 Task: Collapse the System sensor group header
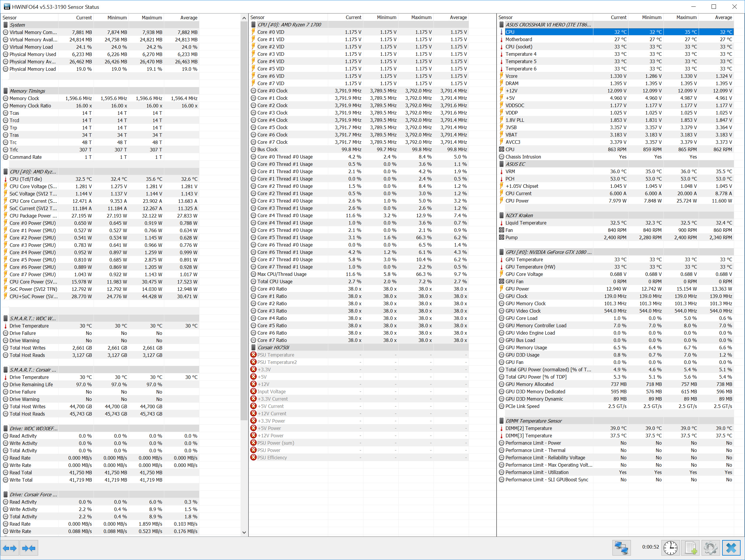(17, 25)
